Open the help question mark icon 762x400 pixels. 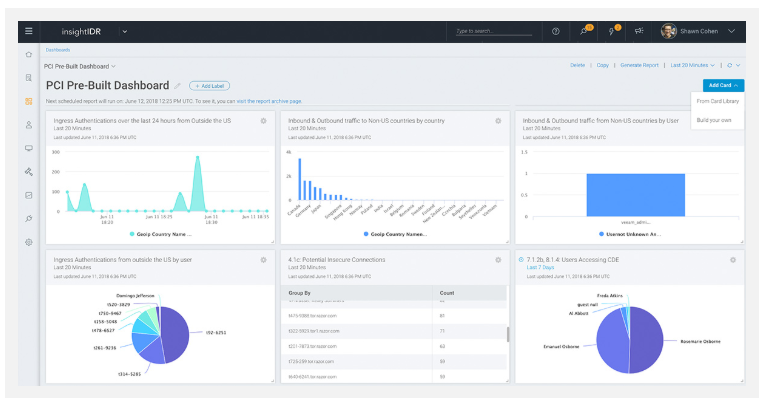pos(555,31)
